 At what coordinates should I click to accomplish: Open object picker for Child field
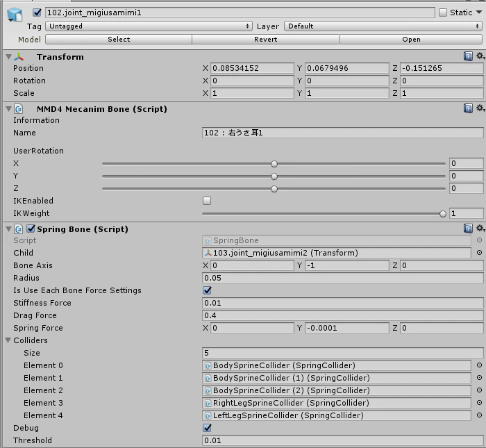[x=479, y=253]
